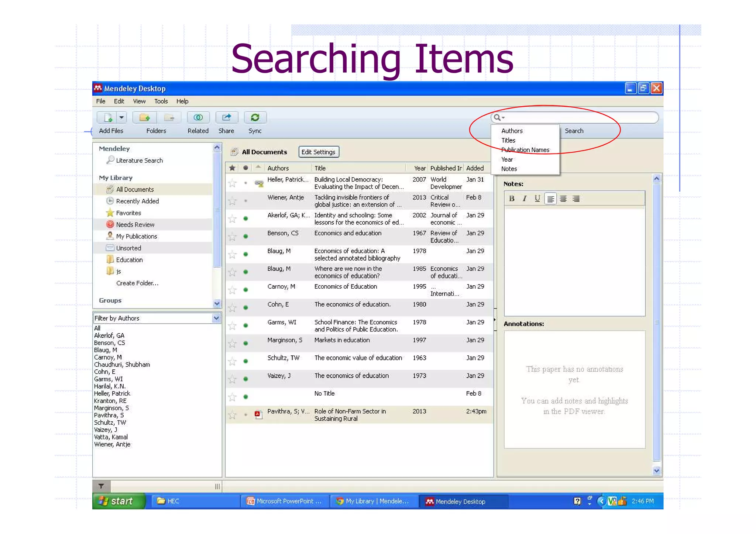756x534 pixels.
Task: Toggle favorite star for Cohn, E row
Action: click(232, 308)
